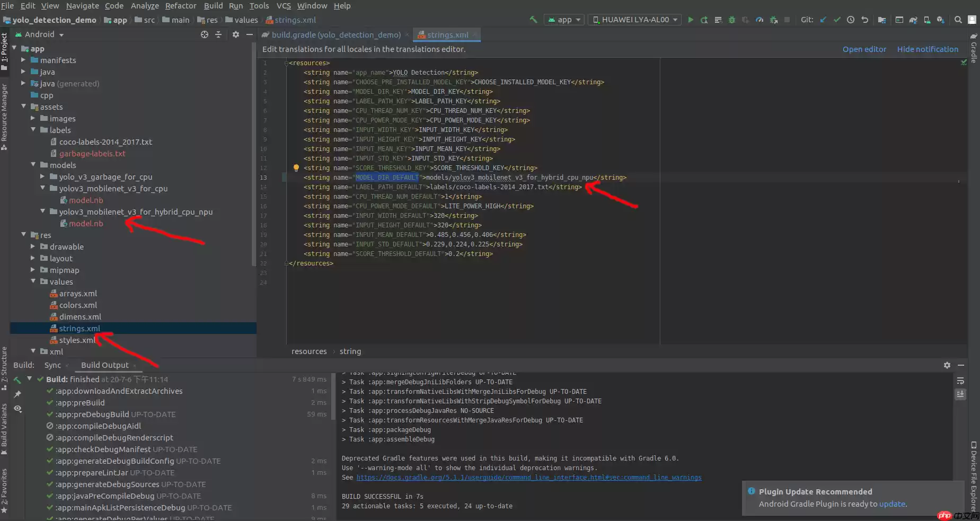Toggle the pin icon in Build panel

point(17,394)
